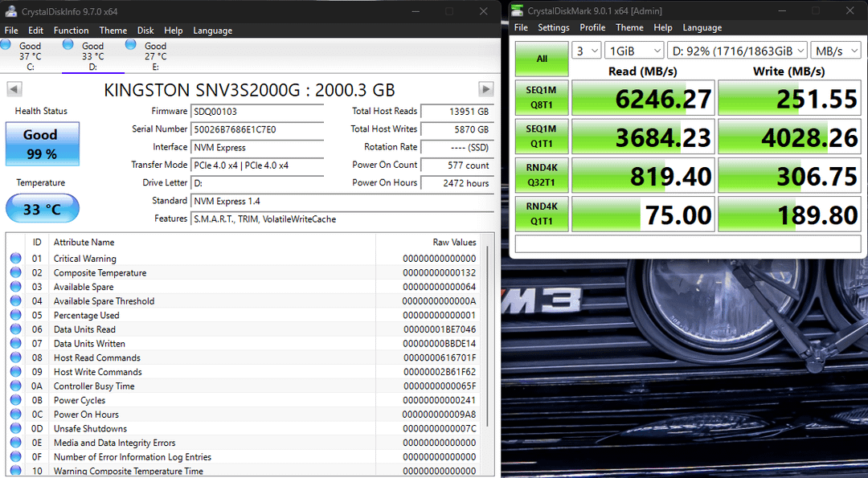Select the E: drive status icon
Screen dimensions: 868x478
coord(131,45)
